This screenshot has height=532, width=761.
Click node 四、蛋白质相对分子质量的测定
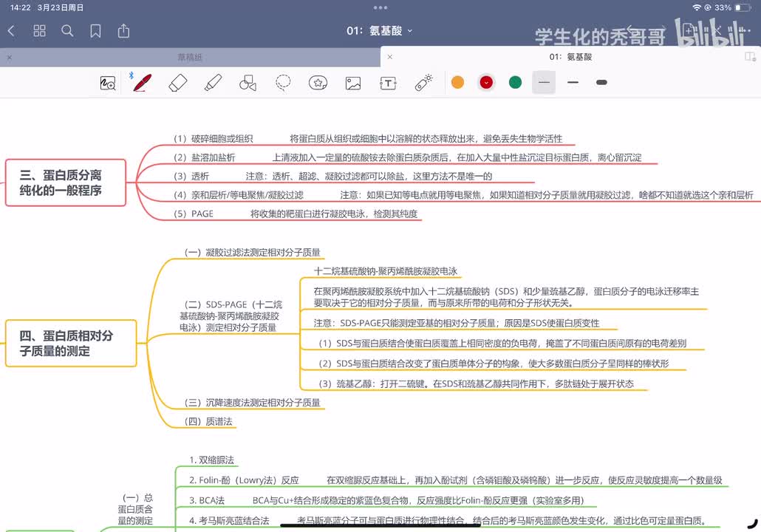(71, 343)
